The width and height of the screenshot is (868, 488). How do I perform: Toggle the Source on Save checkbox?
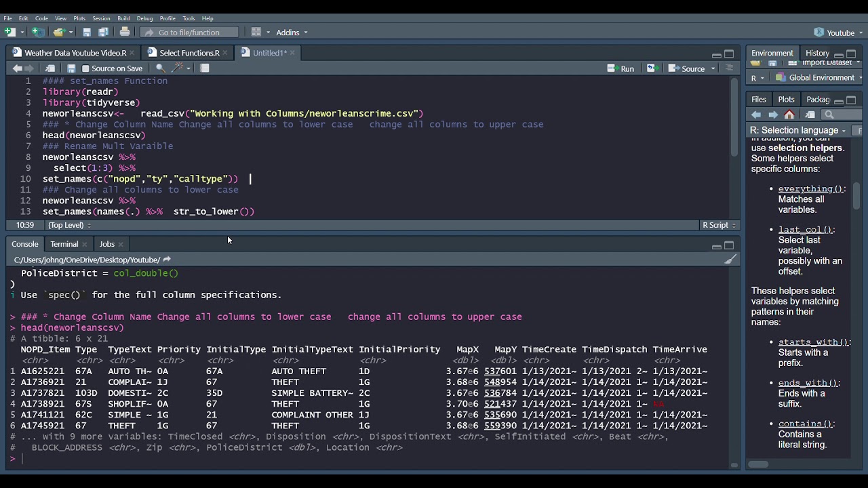click(85, 68)
